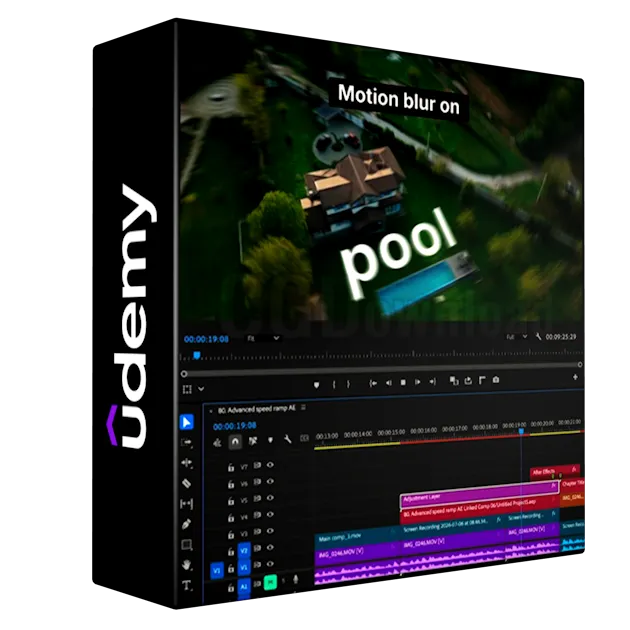Toggle linked selection in timeline
Image resolution: width=630 pixels, height=630 pixels.
coord(253,441)
